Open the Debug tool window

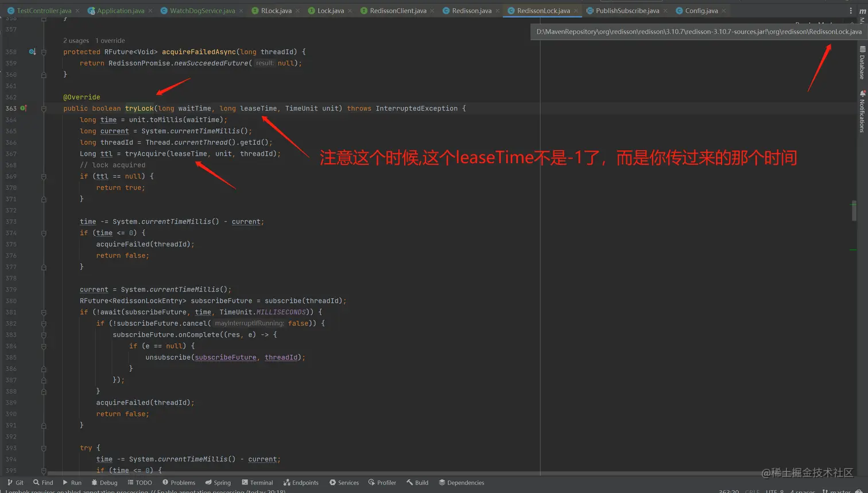(x=104, y=483)
